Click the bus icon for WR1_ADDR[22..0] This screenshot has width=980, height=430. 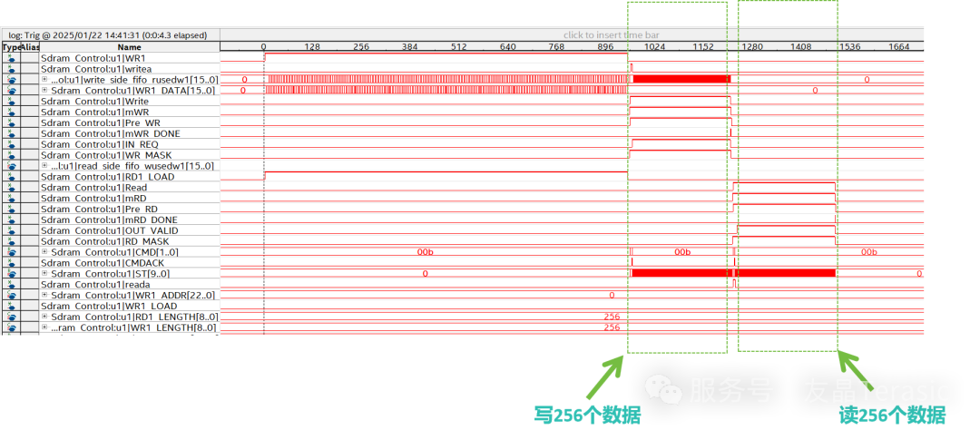[12, 295]
